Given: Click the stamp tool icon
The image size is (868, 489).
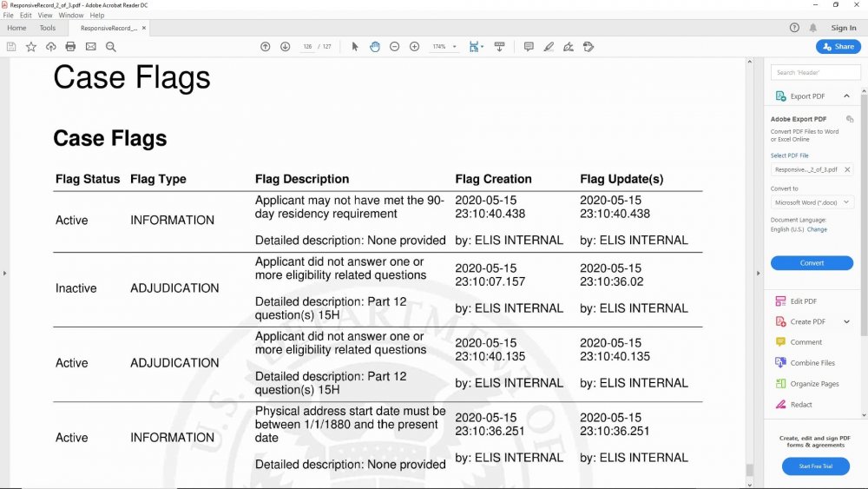Looking at the screenshot, I should tap(589, 47).
